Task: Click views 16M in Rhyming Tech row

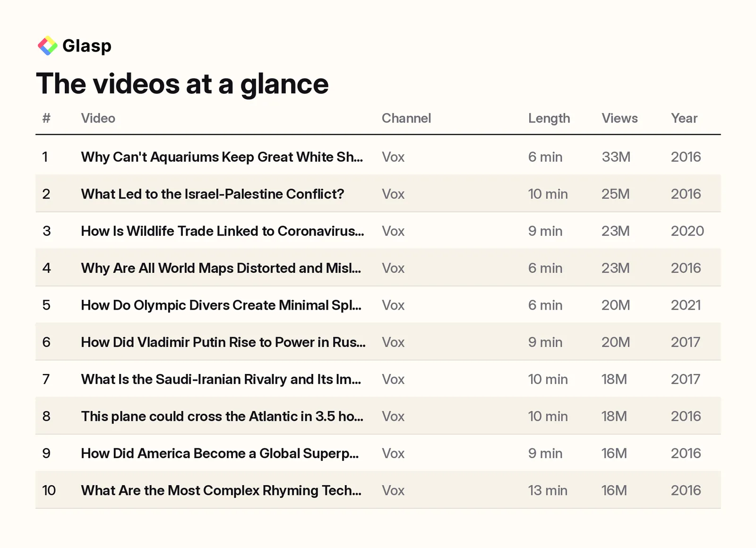Action: 614,490
